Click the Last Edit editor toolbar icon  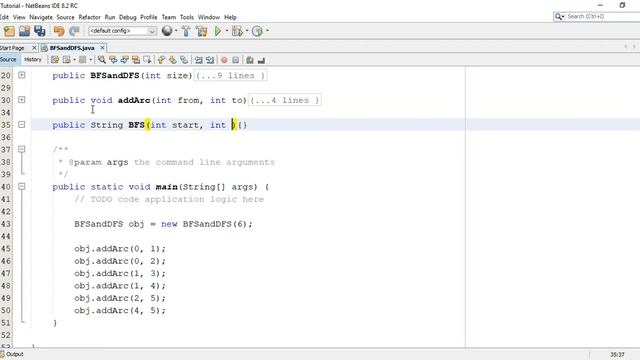click(x=55, y=60)
